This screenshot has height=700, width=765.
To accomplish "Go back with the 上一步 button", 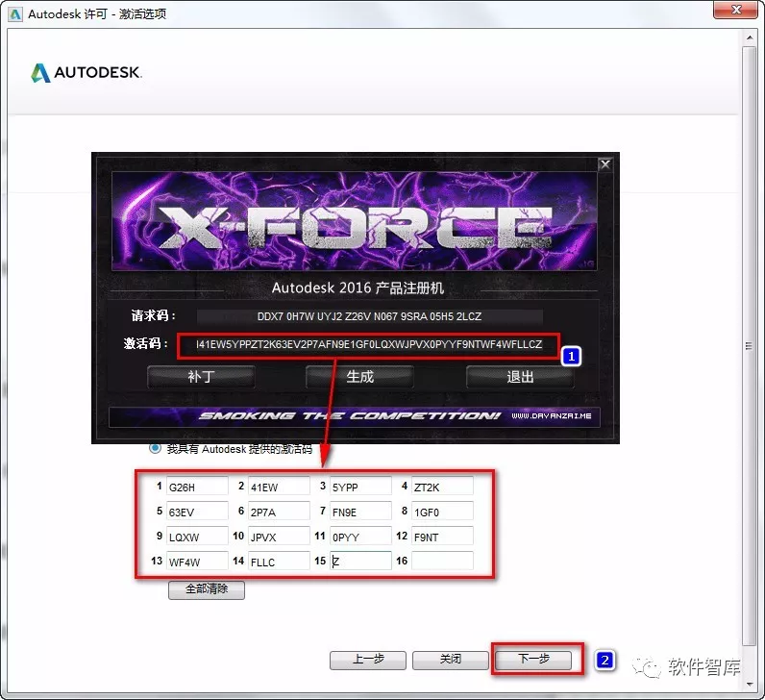I will [368, 660].
